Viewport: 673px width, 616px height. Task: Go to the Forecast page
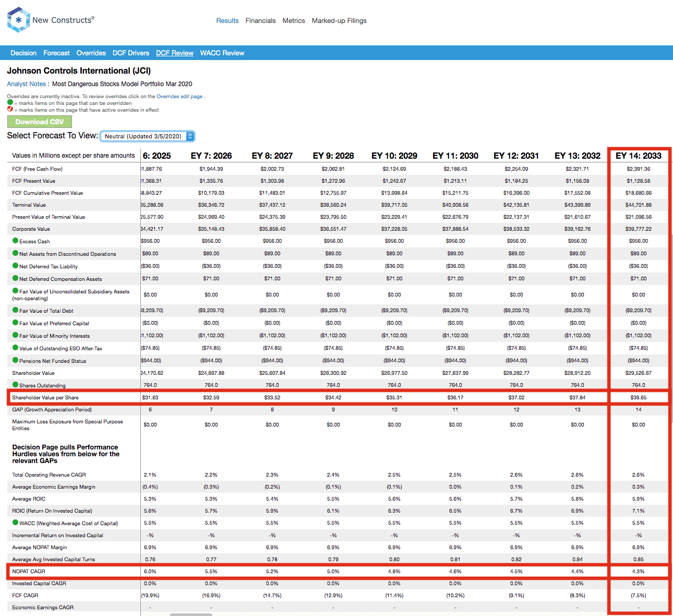pyautogui.click(x=56, y=53)
